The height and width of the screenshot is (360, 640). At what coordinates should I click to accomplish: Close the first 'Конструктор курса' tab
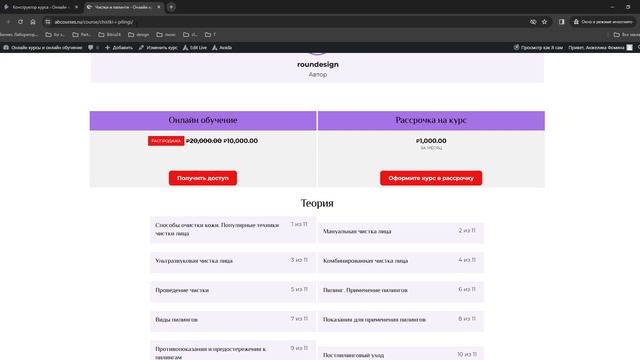(x=76, y=7)
